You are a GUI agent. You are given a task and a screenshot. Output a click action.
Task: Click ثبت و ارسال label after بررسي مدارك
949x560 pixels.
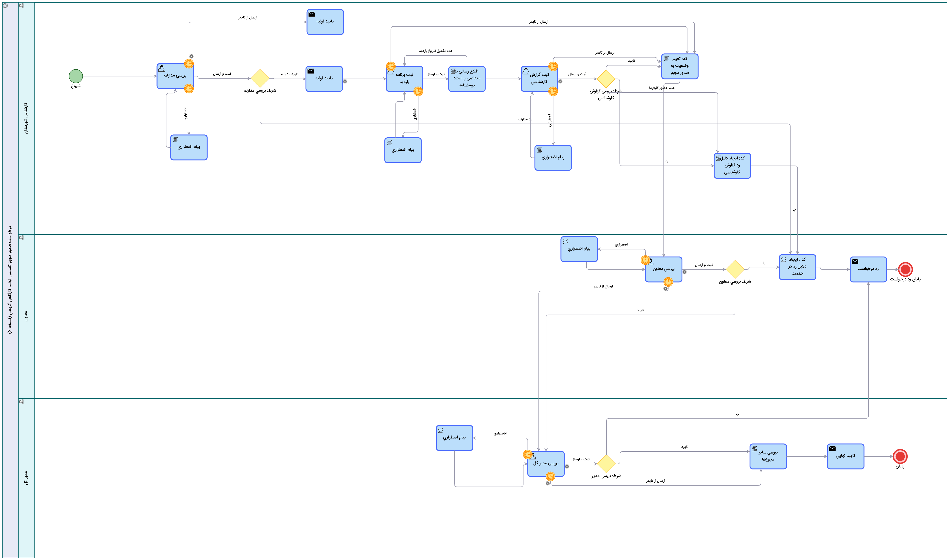[222, 74]
